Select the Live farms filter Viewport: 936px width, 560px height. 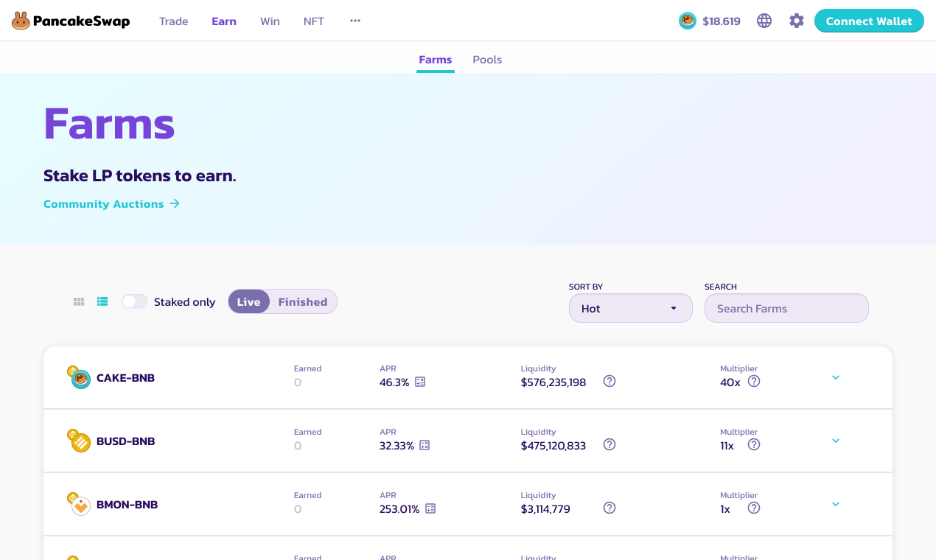point(249,301)
